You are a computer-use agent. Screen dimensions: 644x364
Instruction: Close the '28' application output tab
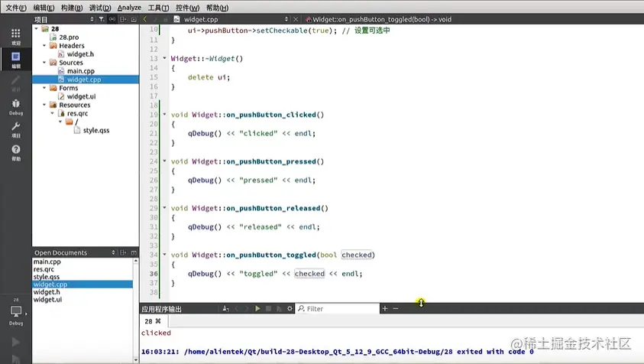coord(158,321)
